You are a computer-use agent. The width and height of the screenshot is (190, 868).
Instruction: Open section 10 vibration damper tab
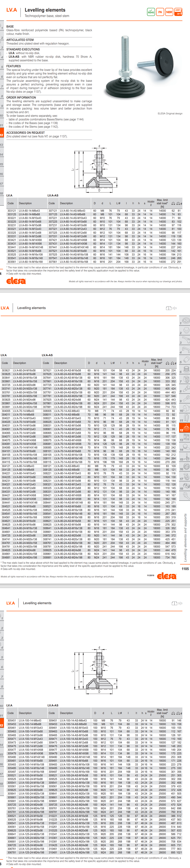[x=184, y=408]
